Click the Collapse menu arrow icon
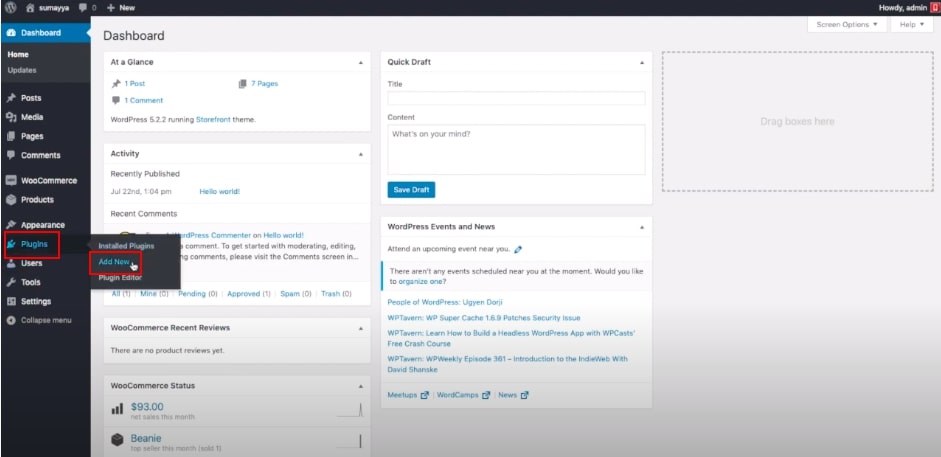 (x=11, y=320)
